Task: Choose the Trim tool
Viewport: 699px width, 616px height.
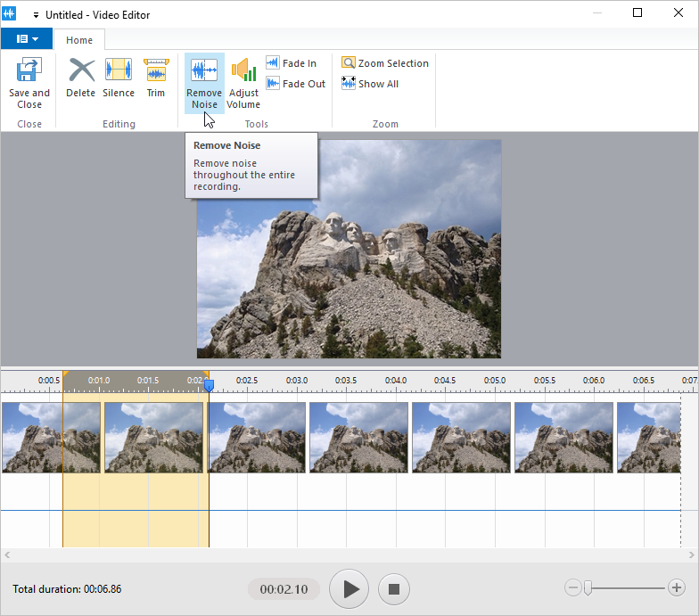Action: (155, 78)
